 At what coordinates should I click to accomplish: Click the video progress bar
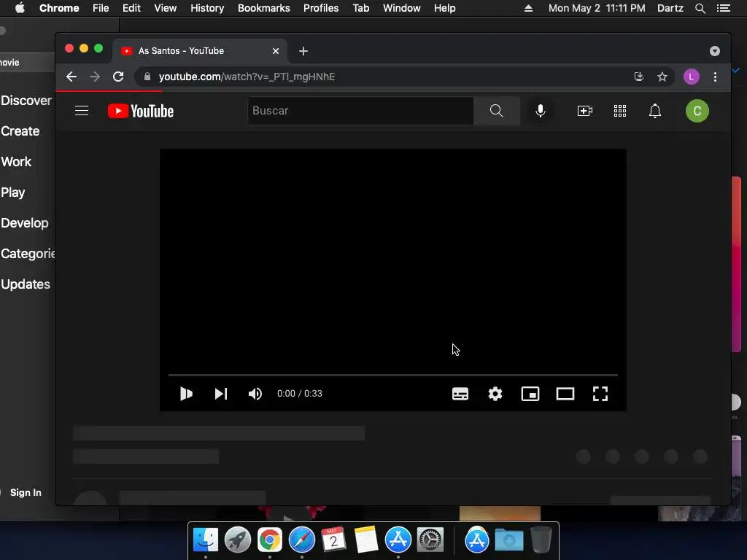[393, 376]
